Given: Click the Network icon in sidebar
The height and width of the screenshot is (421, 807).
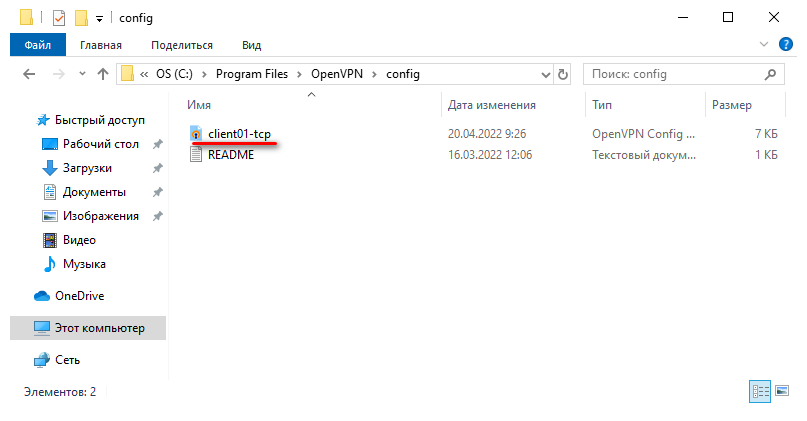Looking at the screenshot, I should point(42,360).
